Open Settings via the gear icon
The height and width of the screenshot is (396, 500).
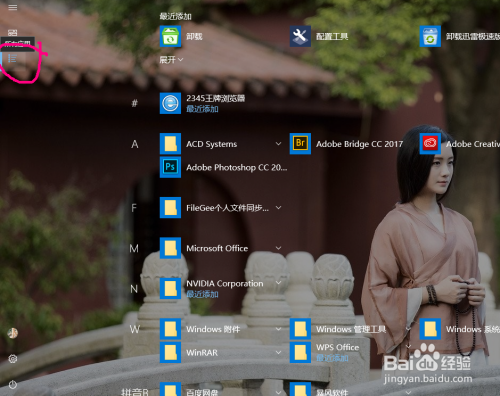tap(13, 359)
